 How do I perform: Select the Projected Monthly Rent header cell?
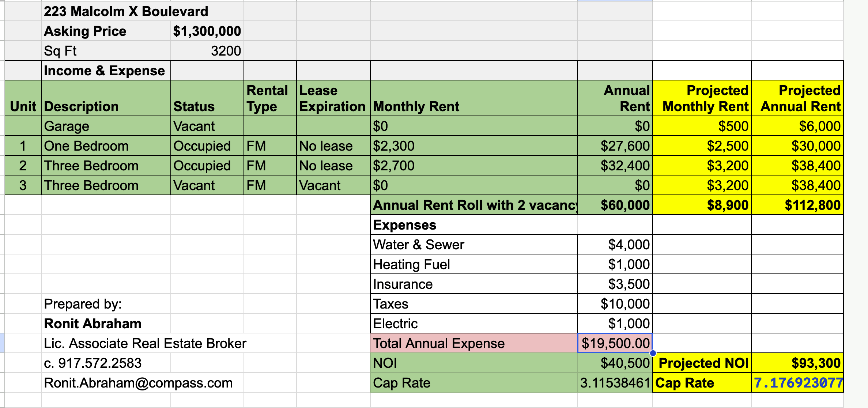coord(702,98)
